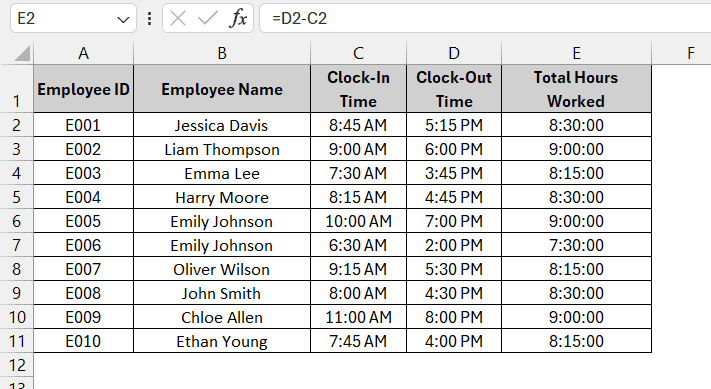Select the row 1 header
Image resolution: width=711 pixels, height=389 pixels.
click(x=16, y=89)
